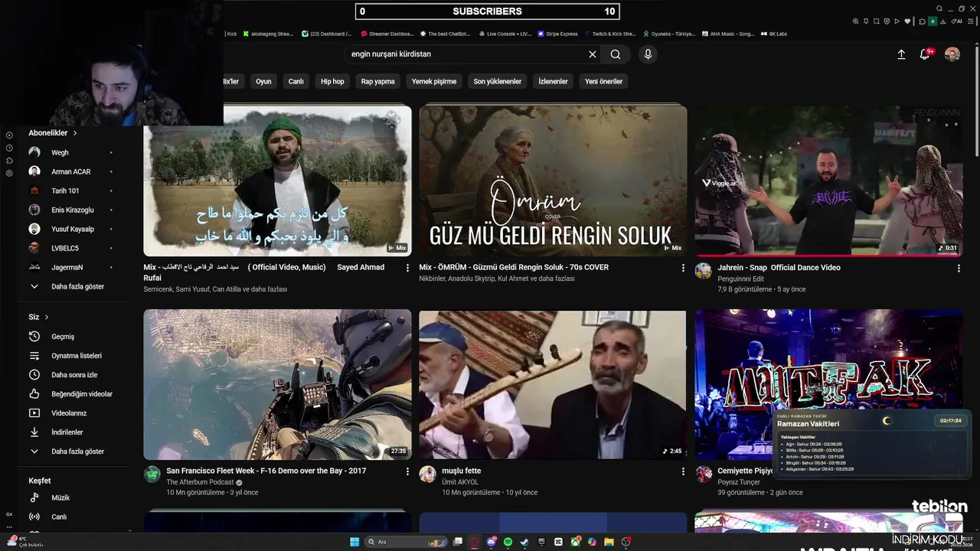Start voice search with the microphone icon
Screen dimensions: 980x551
pos(648,54)
